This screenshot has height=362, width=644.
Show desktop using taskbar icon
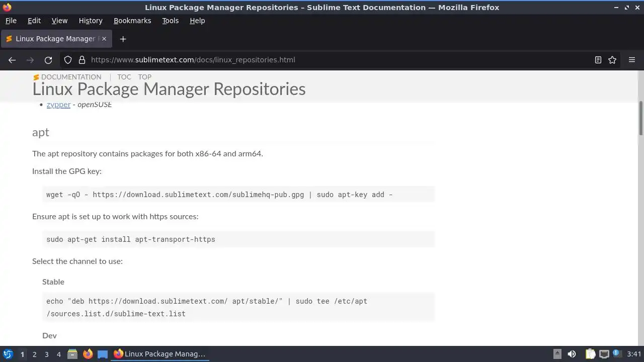[x=103, y=354]
